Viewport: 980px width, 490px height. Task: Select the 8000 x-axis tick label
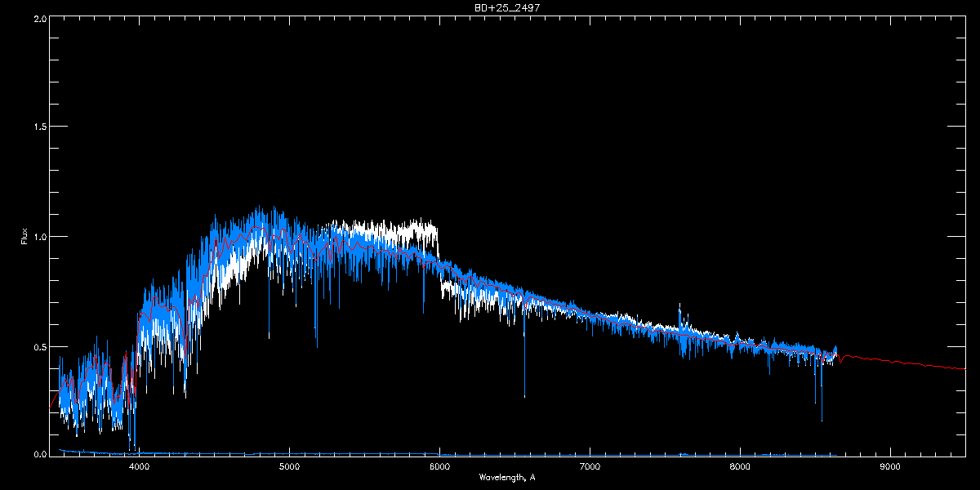740,467
